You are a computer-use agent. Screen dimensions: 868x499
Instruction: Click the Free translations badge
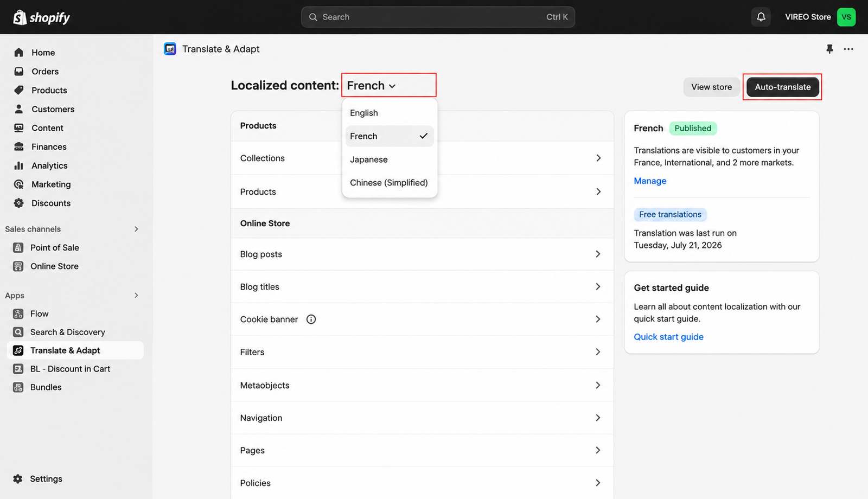pyautogui.click(x=670, y=214)
